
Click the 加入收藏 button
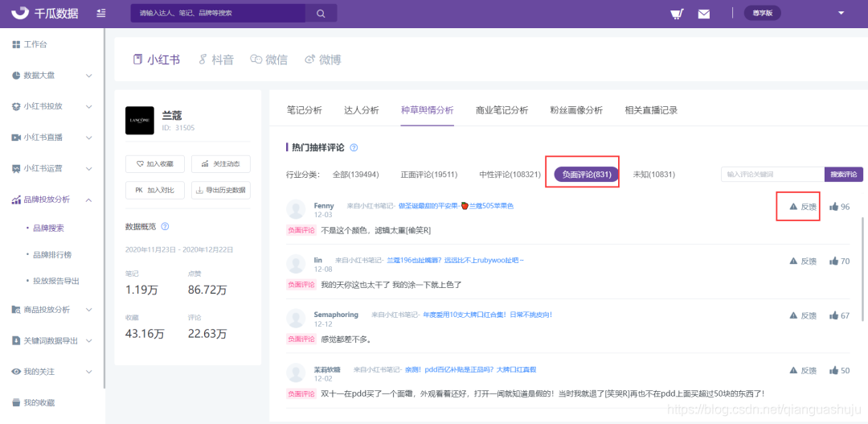154,164
